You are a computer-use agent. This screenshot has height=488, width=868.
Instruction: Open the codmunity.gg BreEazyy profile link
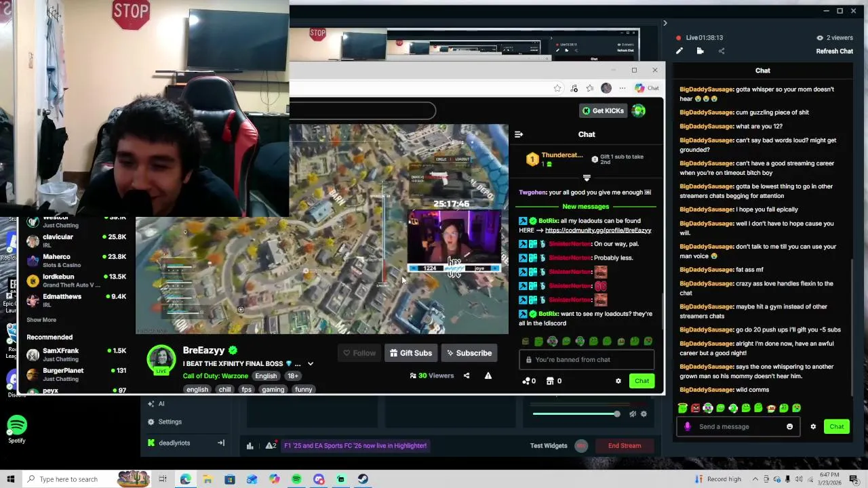pyautogui.click(x=597, y=230)
